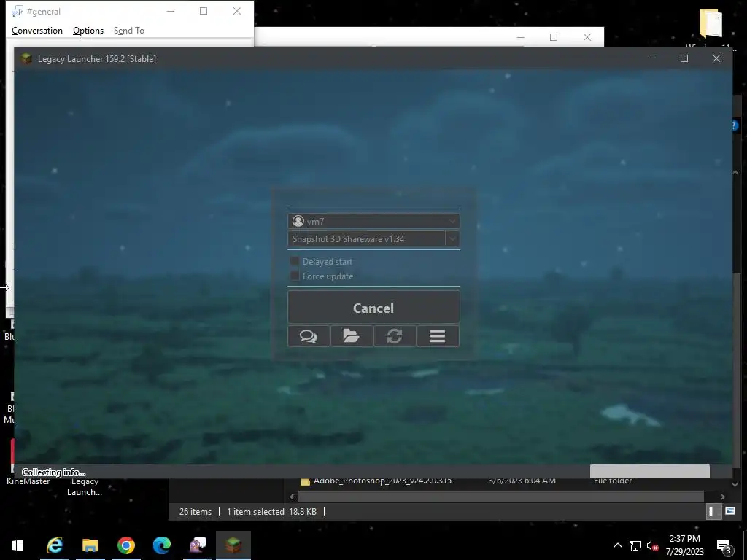Open File Explorer from taskbar
This screenshot has width=747, height=560.
[90, 545]
